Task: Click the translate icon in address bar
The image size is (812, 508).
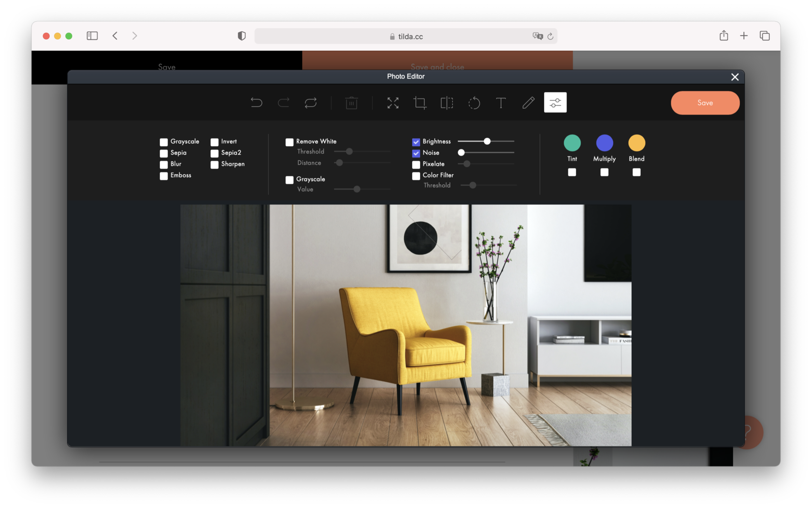Action: point(537,36)
